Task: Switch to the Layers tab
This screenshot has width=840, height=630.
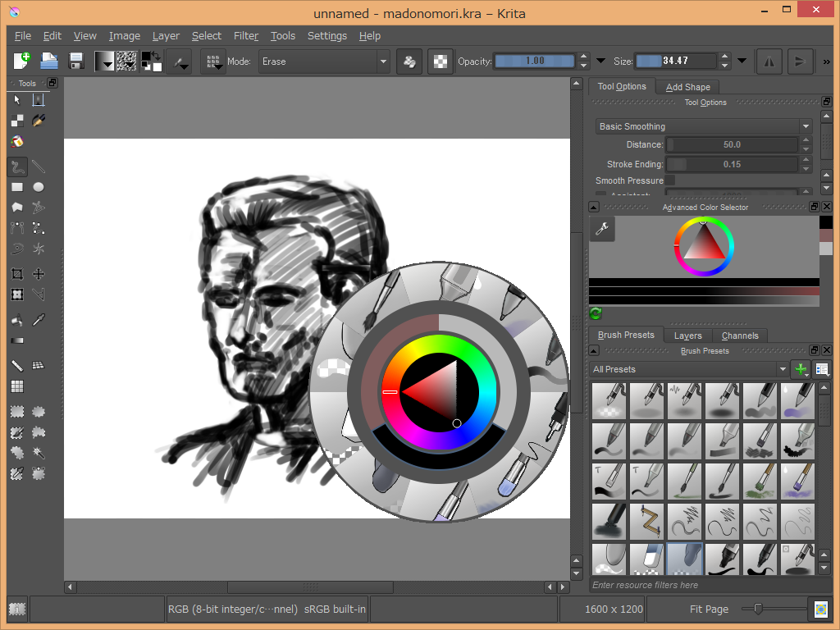Action: [687, 336]
